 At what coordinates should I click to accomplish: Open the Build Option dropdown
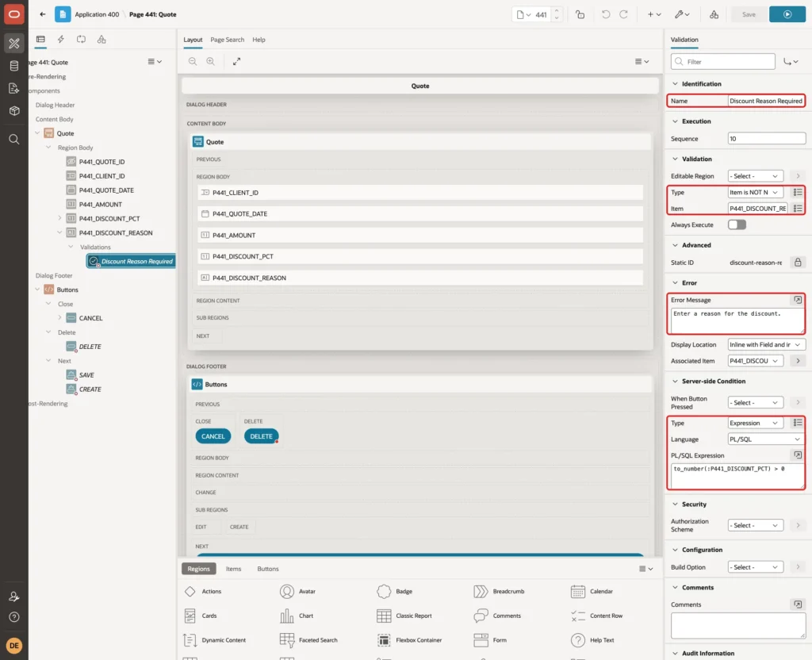755,567
